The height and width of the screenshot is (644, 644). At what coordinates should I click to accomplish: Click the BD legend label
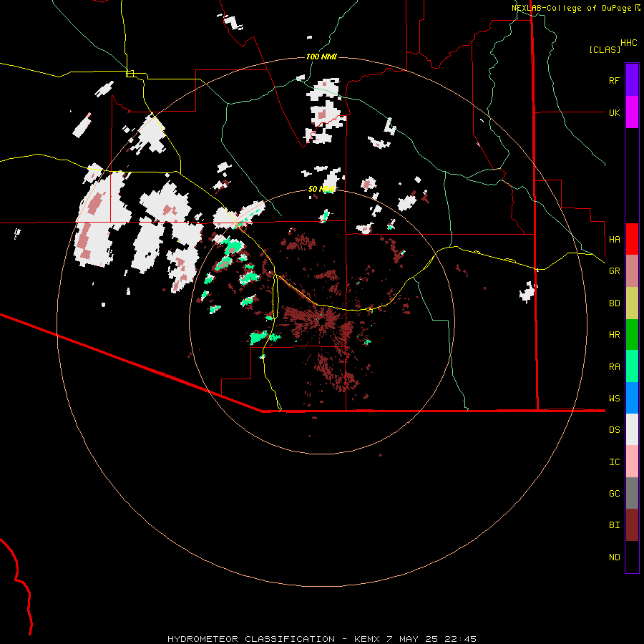pos(614,303)
